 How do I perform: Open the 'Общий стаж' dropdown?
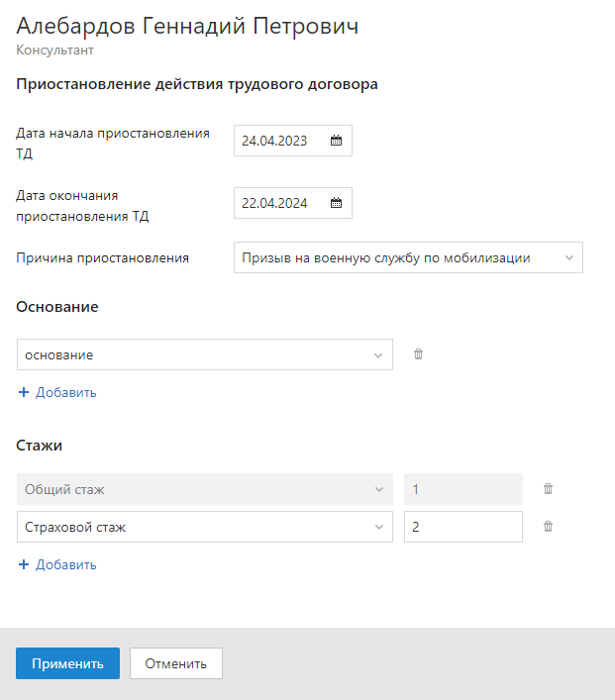(205, 489)
